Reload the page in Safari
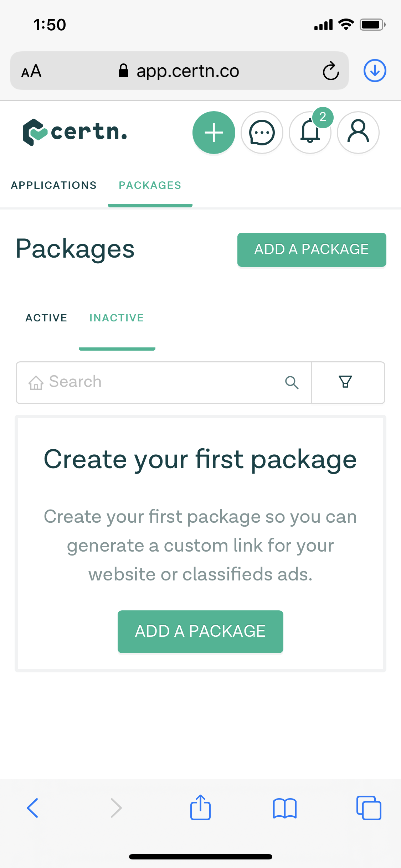This screenshot has height=868, width=401. pyautogui.click(x=330, y=71)
